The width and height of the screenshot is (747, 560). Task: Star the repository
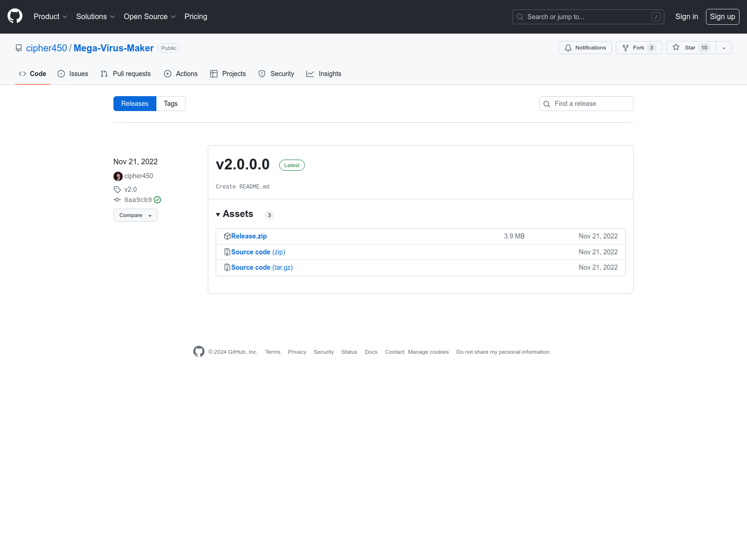click(x=691, y=48)
